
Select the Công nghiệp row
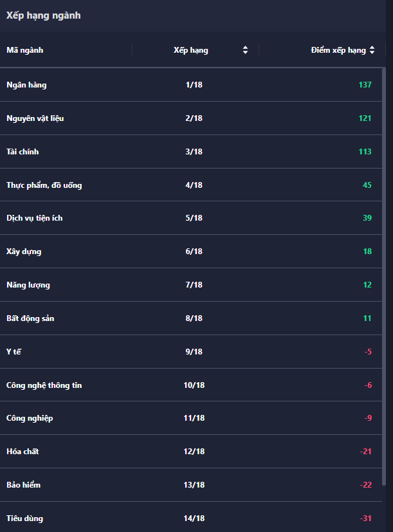(x=30, y=418)
